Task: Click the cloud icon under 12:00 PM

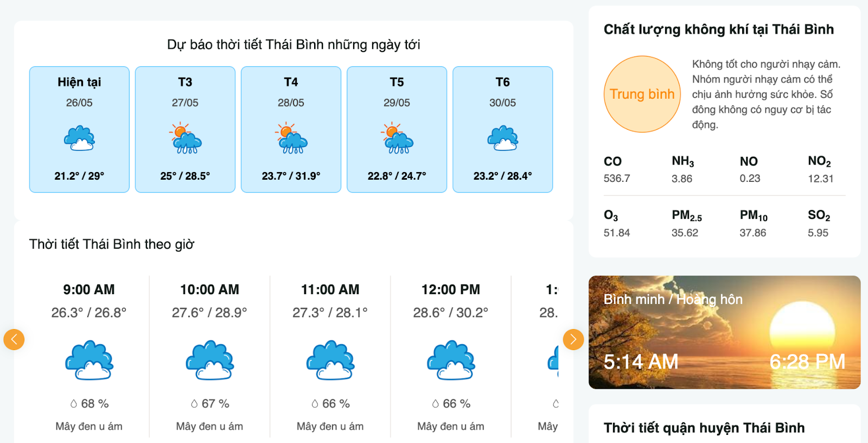Action: pos(451,360)
